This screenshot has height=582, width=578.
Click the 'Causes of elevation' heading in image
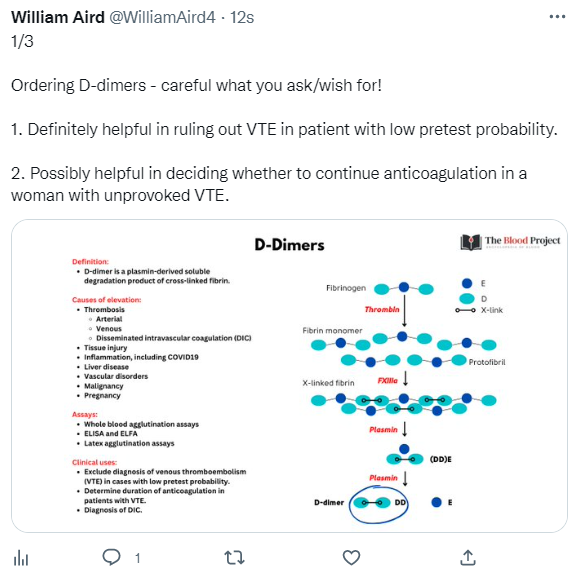tap(107, 300)
